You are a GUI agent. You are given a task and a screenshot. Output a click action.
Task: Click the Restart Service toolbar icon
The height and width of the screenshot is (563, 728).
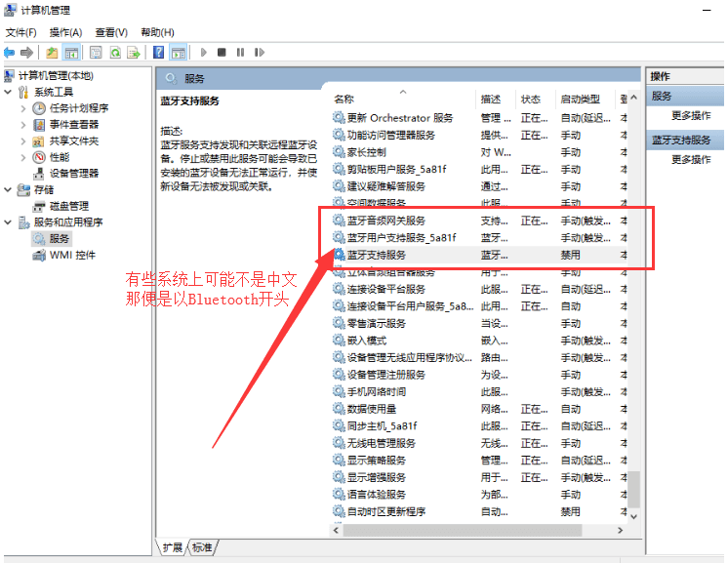point(259,52)
